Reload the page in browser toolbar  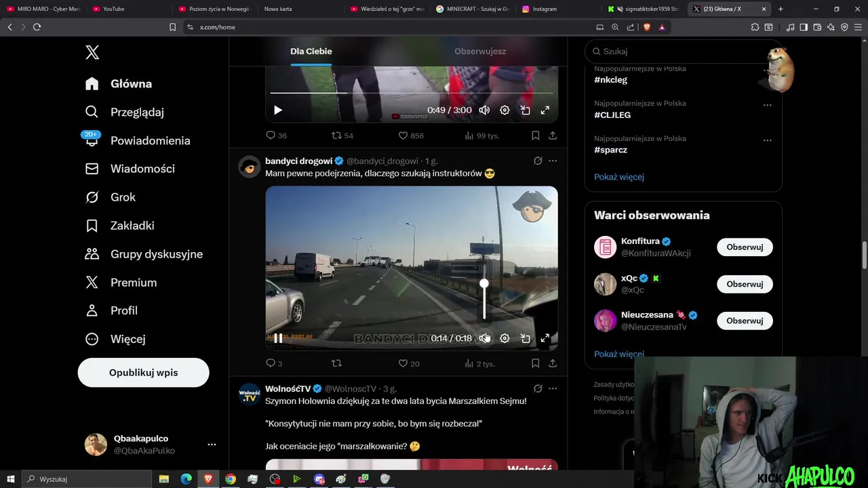pyautogui.click(x=37, y=27)
